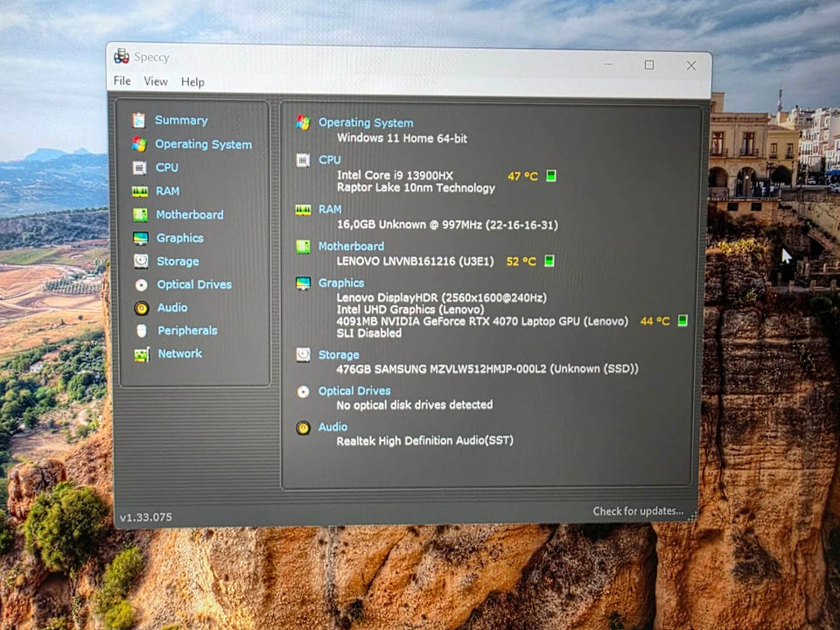Select Windows 11 Home 64-bit text
The height and width of the screenshot is (630, 840).
coord(402,138)
